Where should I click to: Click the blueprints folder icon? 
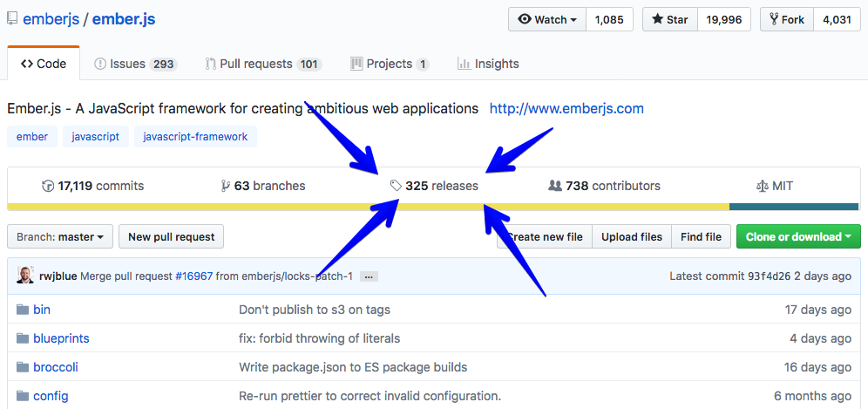pyautogui.click(x=23, y=338)
